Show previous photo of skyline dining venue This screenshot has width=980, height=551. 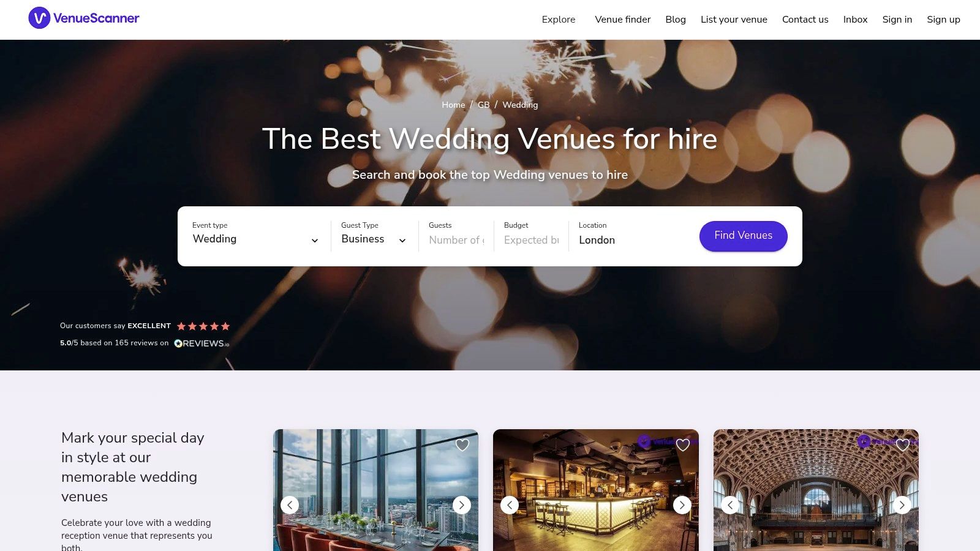pos(290,505)
